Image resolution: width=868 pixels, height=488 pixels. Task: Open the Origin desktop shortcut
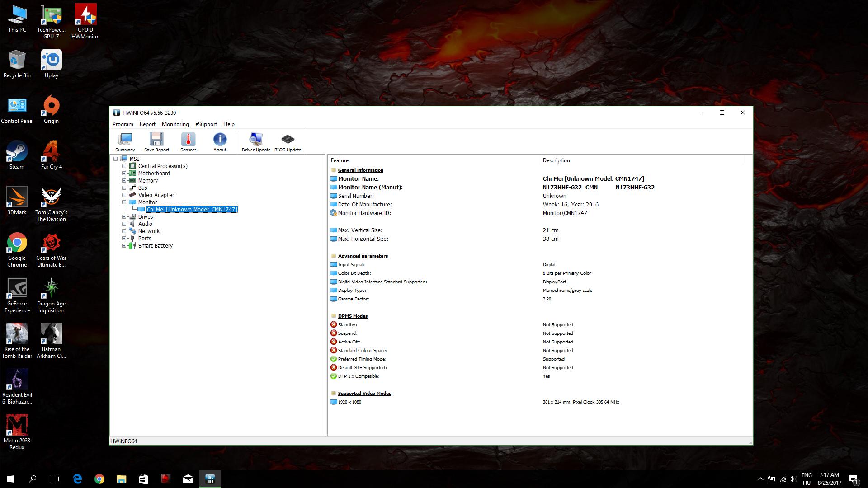pyautogui.click(x=51, y=110)
